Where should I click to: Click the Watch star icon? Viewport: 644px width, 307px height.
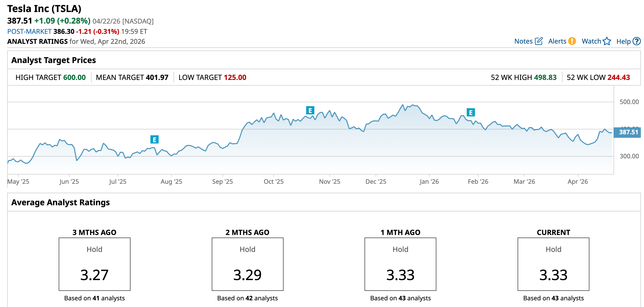click(x=607, y=41)
